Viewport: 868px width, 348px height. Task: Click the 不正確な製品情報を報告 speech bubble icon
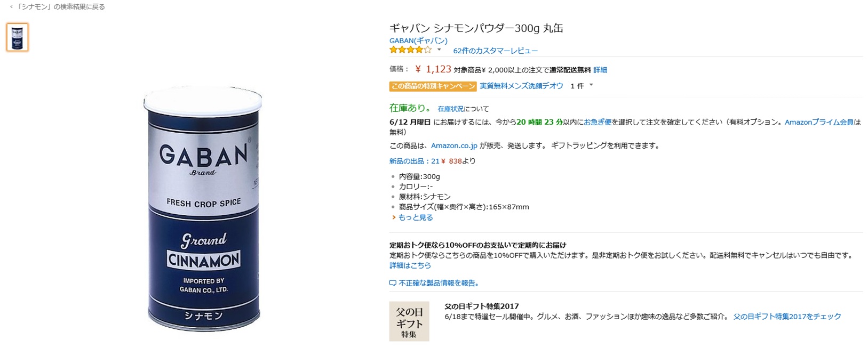coord(393,284)
